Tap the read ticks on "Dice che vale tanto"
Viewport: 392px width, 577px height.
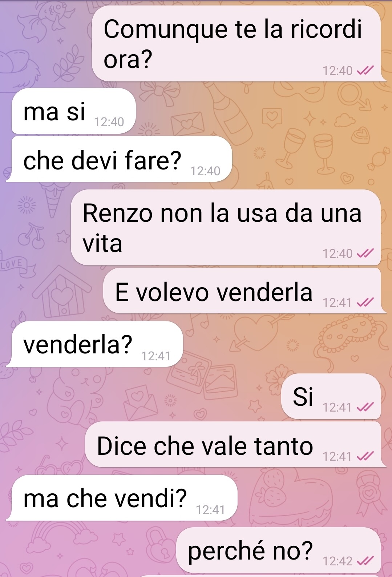click(x=365, y=456)
